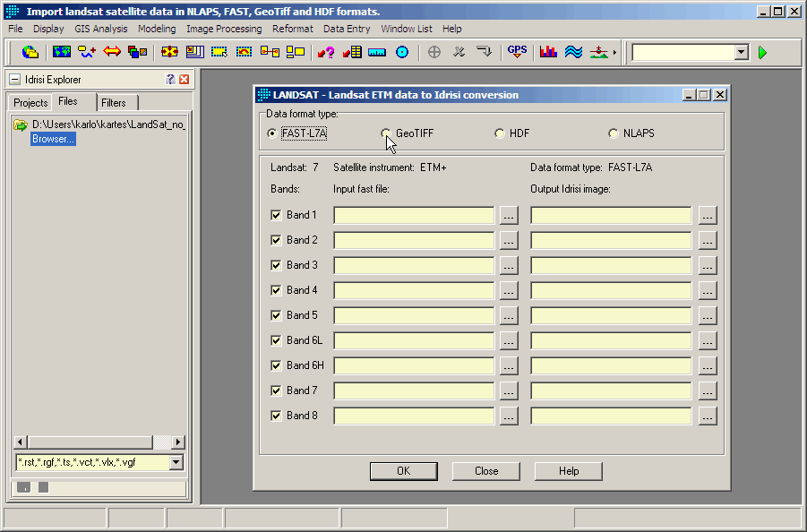Launch Display Launcher world map icon
The width and height of the screenshot is (807, 532).
[x=62, y=52]
